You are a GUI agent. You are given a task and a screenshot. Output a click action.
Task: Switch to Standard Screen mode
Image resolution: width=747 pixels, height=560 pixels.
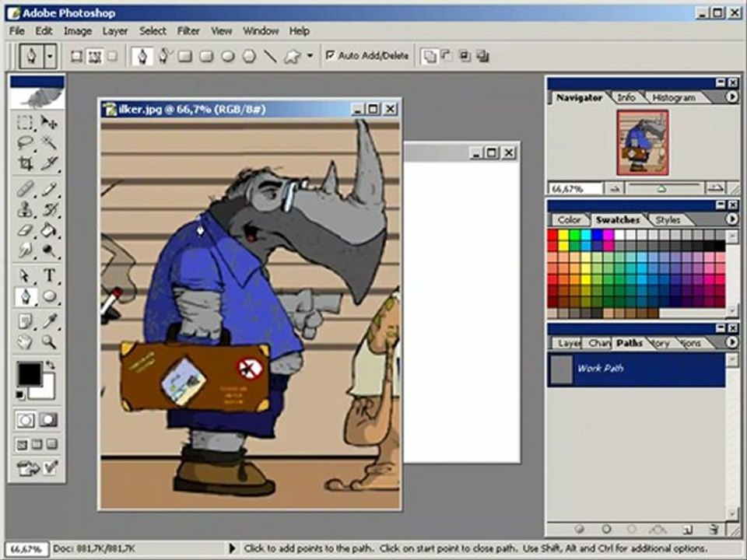22,445
